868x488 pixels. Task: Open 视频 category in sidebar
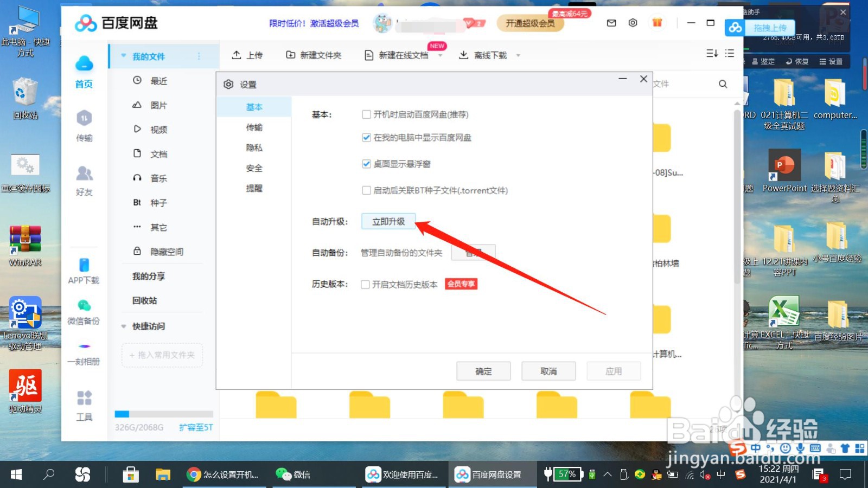[x=150, y=129]
